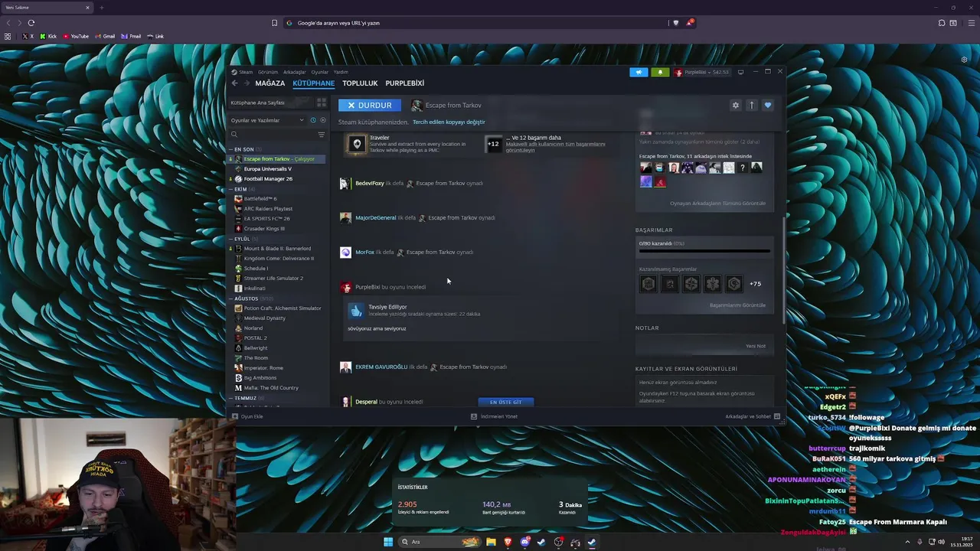Open advanced library filter options icon
980x551 pixels.
322,135
